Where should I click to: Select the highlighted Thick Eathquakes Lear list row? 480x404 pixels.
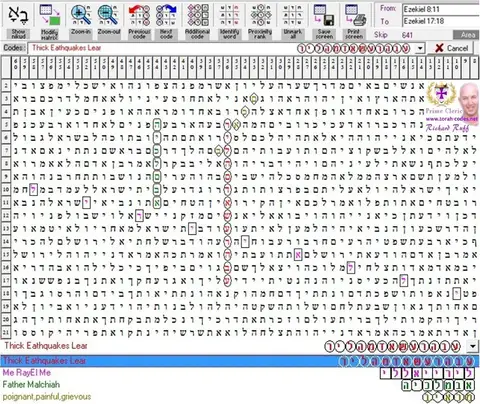[240, 361]
